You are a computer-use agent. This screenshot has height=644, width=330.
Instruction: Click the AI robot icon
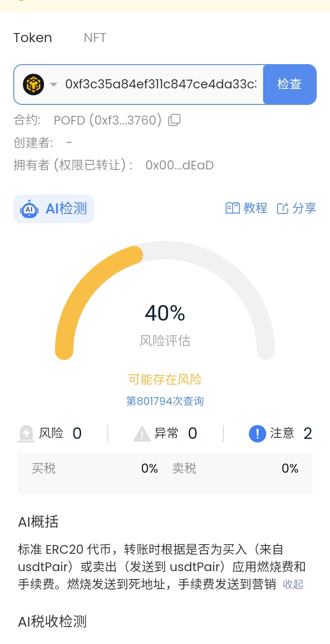[x=29, y=209]
